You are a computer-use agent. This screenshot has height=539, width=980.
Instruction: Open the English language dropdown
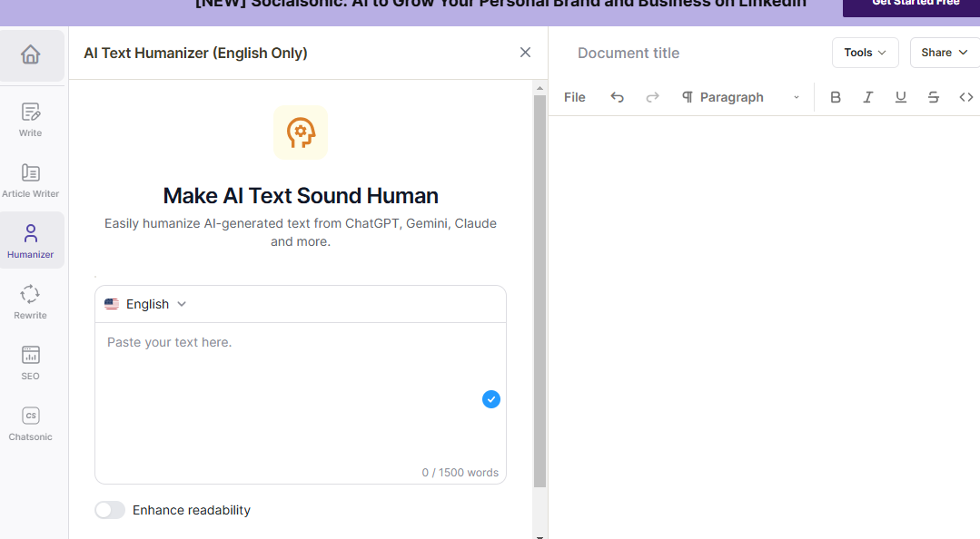point(146,304)
